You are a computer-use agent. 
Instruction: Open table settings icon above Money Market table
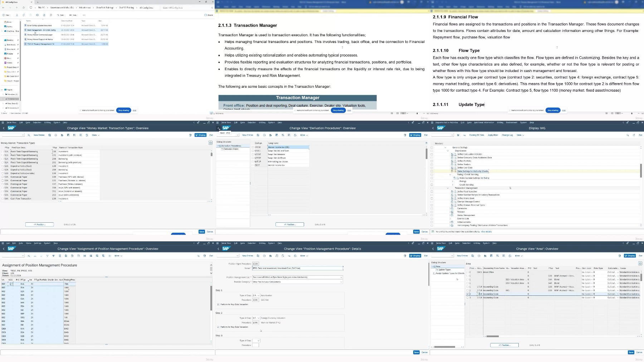pos(210,143)
